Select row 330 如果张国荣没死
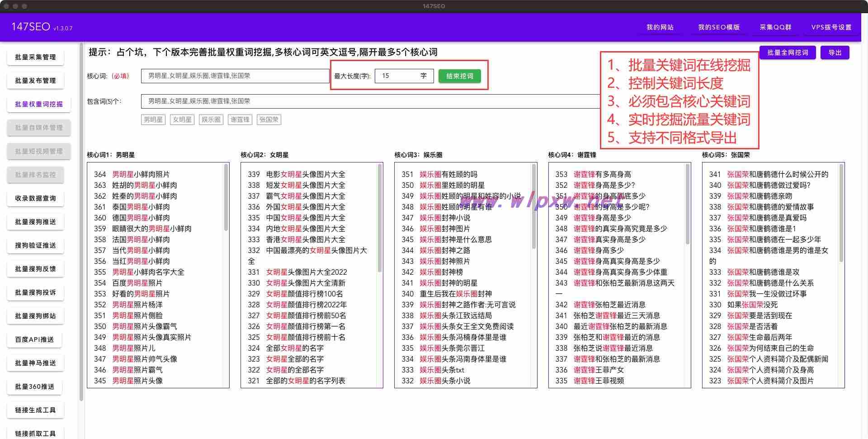The width and height of the screenshot is (868, 439). click(x=743, y=305)
